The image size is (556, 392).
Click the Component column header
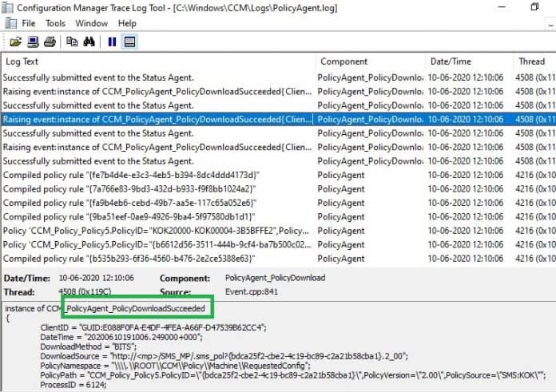pyautogui.click(x=370, y=61)
